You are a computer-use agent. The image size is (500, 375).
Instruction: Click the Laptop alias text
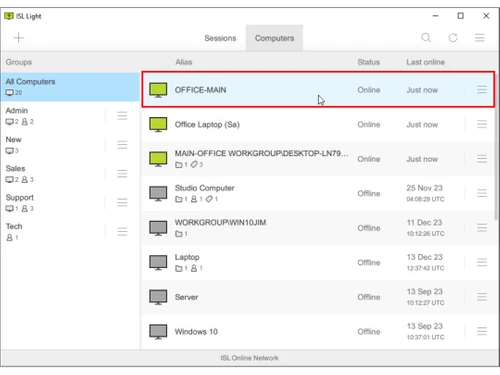187,257
